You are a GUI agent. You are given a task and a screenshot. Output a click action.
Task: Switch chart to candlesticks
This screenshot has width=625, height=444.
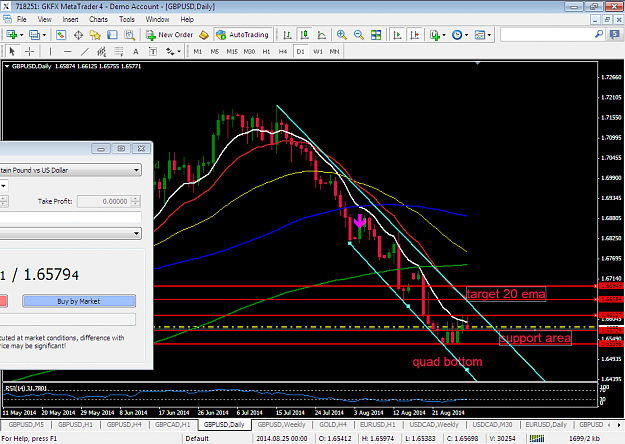pyautogui.click(x=305, y=35)
